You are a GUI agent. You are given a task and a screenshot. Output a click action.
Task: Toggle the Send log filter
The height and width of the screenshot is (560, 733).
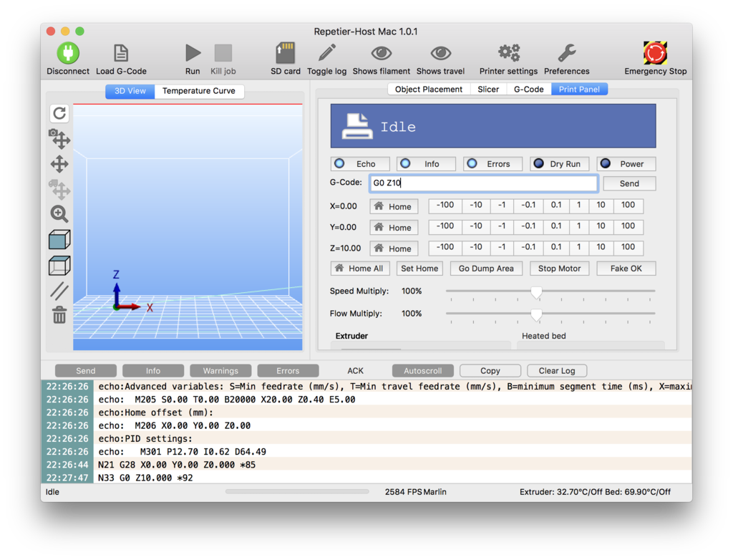[x=86, y=370]
